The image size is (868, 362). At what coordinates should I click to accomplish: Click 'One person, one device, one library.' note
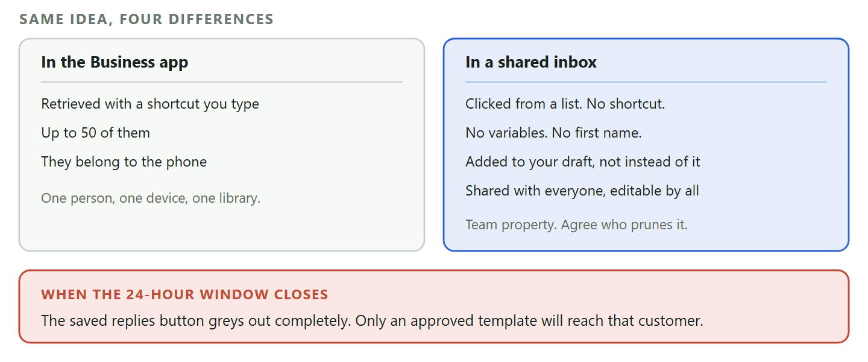point(151,198)
